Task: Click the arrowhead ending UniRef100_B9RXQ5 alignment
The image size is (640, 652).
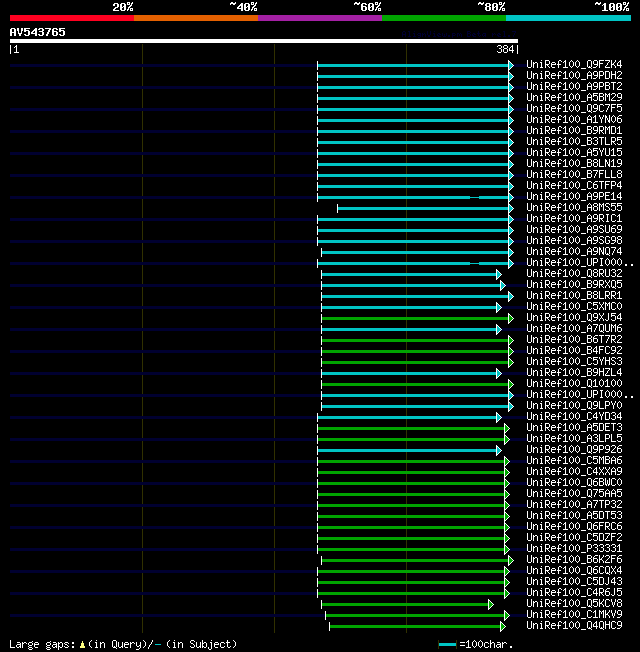Action: coord(503,286)
